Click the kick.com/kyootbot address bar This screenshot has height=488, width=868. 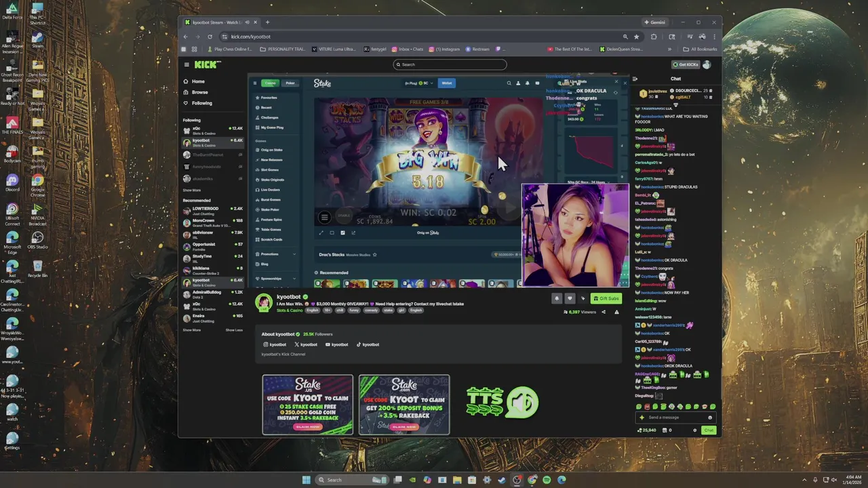pos(420,37)
